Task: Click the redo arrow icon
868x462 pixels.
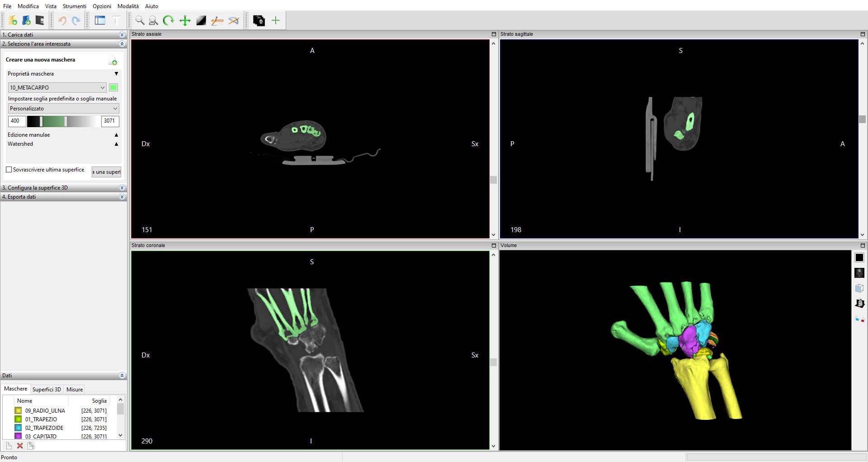Action: tap(76, 20)
